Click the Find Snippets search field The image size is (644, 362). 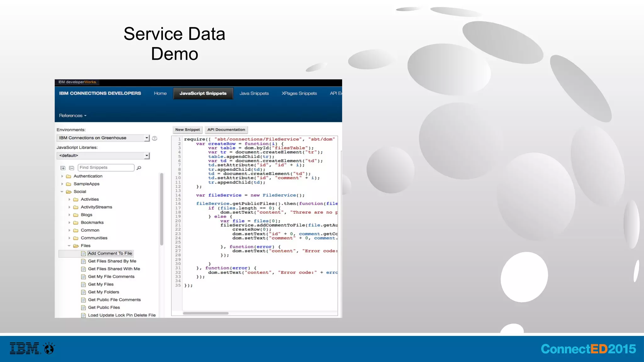coord(106,167)
